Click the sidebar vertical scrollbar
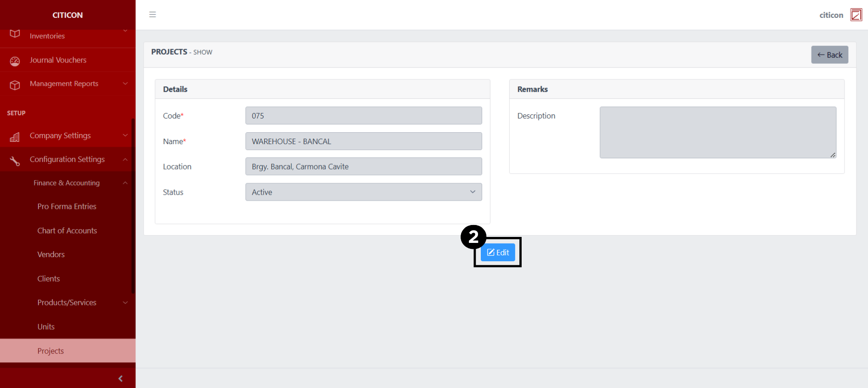Image resolution: width=868 pixels, height=388 pixels. (133, 207)
